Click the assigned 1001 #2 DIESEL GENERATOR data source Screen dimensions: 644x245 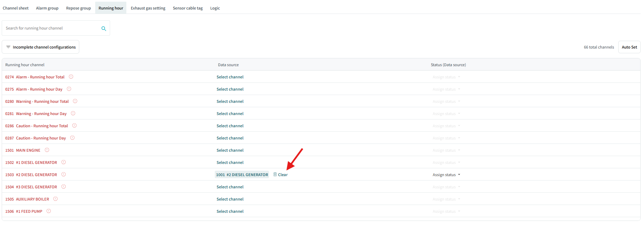click(x=242, y=175)
